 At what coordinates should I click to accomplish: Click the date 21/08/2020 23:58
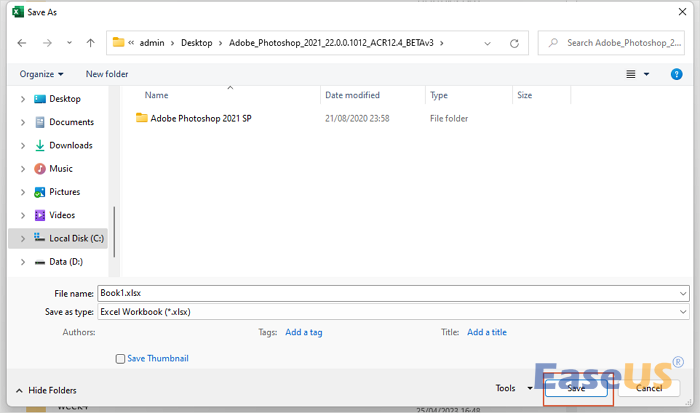click(357, 118)
